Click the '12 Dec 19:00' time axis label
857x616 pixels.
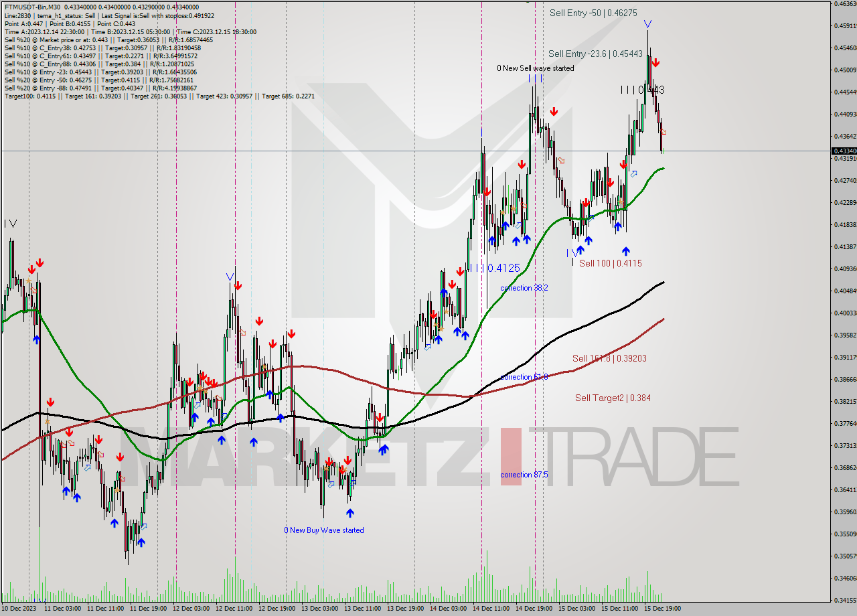[277, 609]
